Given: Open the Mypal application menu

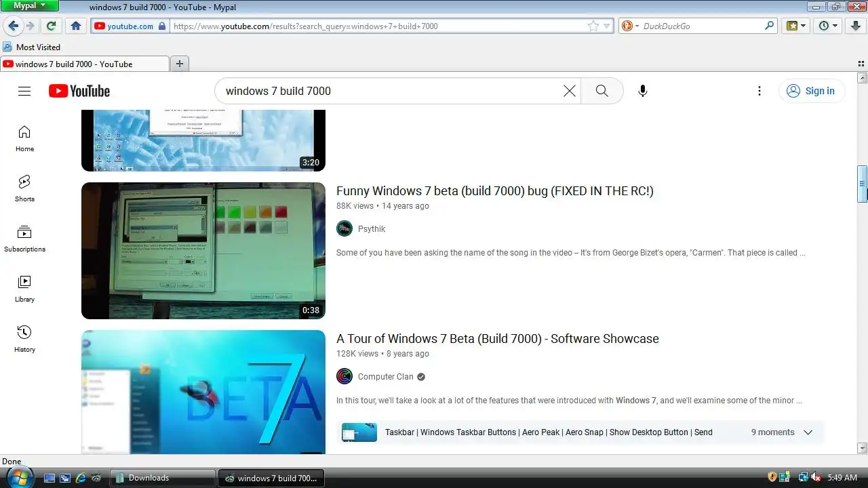Looking at the screenshot, I should click(x=30, y=6).
